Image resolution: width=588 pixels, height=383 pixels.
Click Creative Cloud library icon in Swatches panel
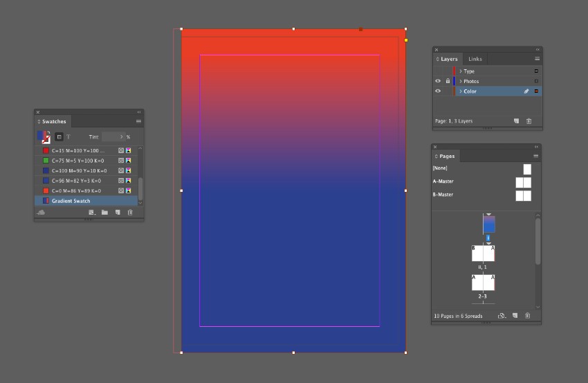41,213
